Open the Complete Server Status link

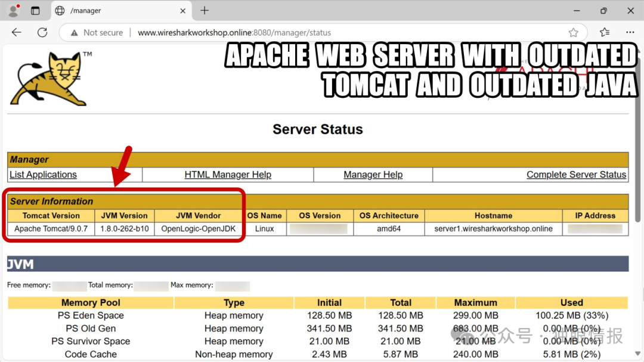click(x=576, y=175)
